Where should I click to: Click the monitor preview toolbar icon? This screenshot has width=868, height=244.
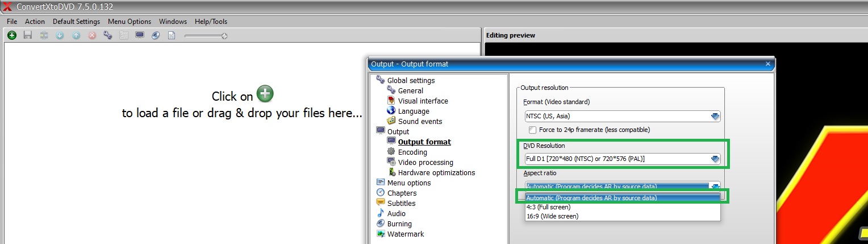pos(140,35)
